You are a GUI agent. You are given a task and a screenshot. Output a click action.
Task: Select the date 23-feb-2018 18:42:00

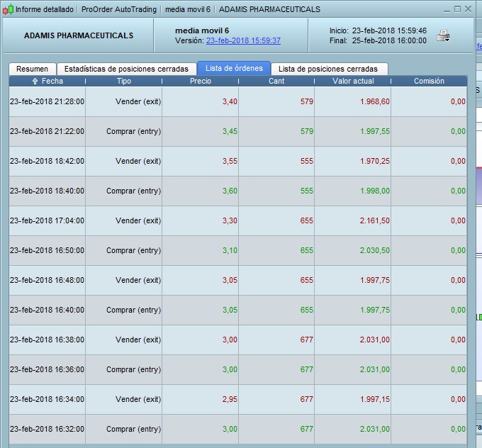47,161
